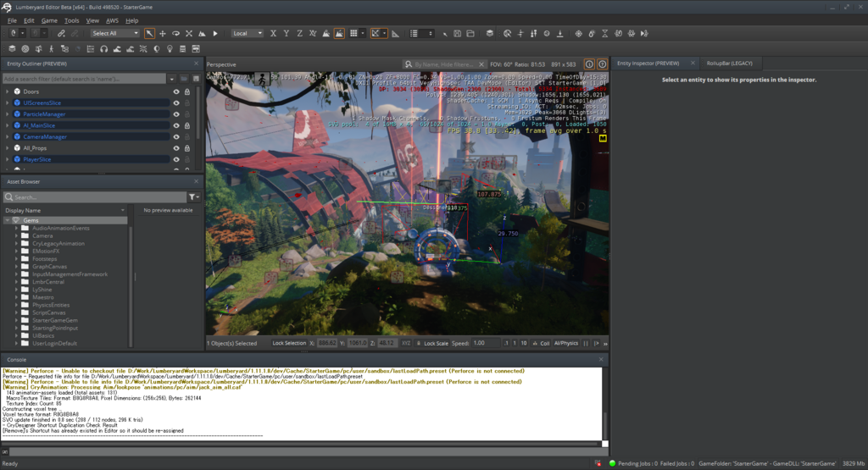Click the ruler triangle tool icon
868x470 pixels.
click(x=395, y=33)
